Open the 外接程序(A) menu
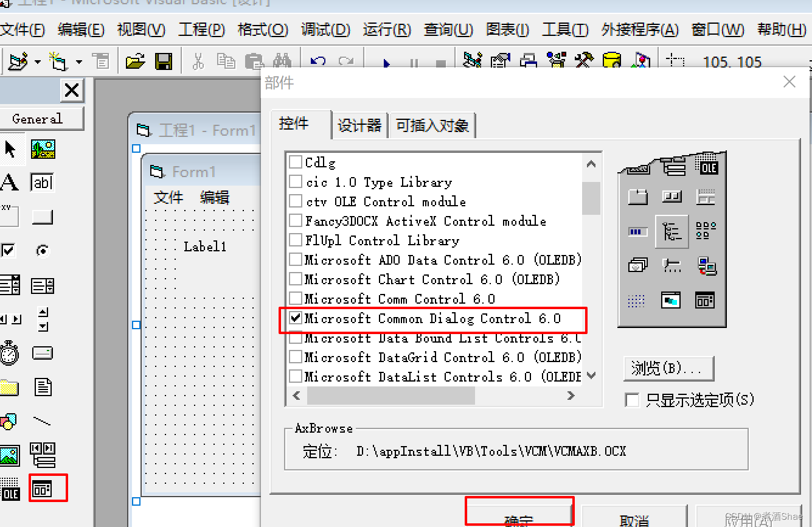The height and width of the screenshot is (527, 812). pos(640,30)
